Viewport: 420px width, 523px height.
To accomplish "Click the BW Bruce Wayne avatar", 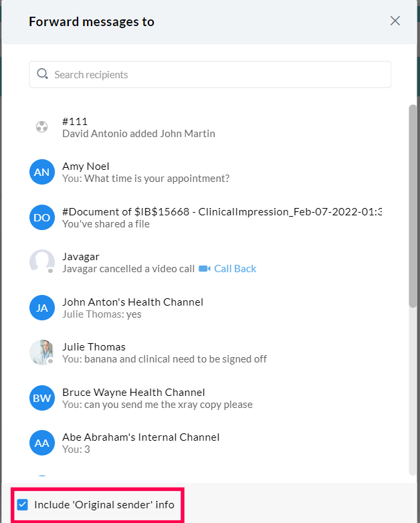I will pos(41,398).
